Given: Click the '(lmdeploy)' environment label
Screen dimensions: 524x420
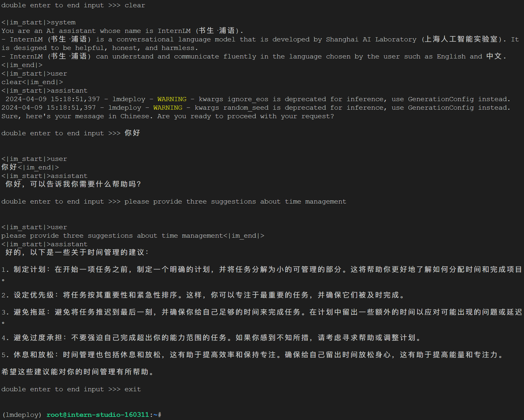Looking at the screenshot, I should [x=22, y=415].
